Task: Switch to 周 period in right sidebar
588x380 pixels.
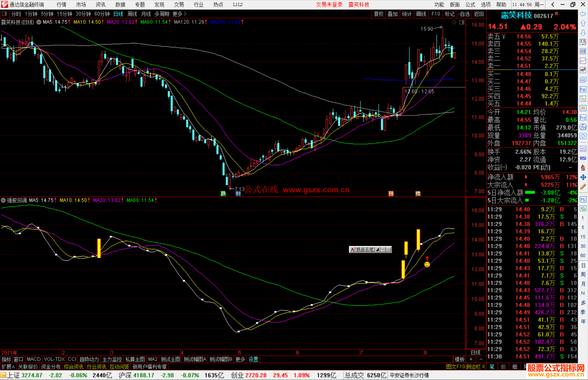Action: tap(583, 275)
